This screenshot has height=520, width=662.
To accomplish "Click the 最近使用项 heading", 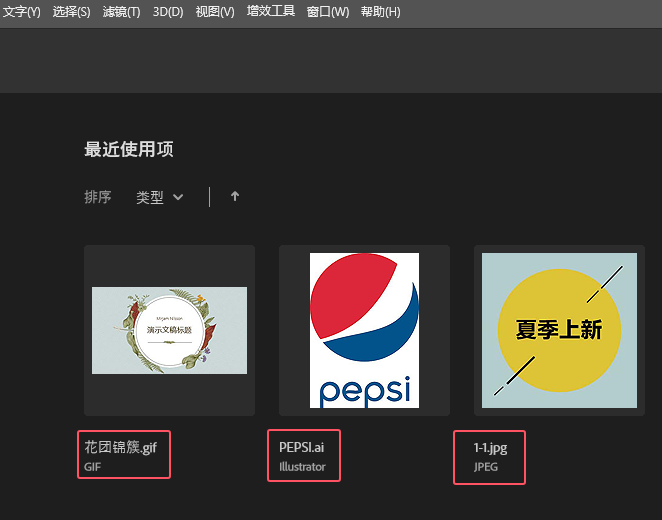I will [129, 149].
